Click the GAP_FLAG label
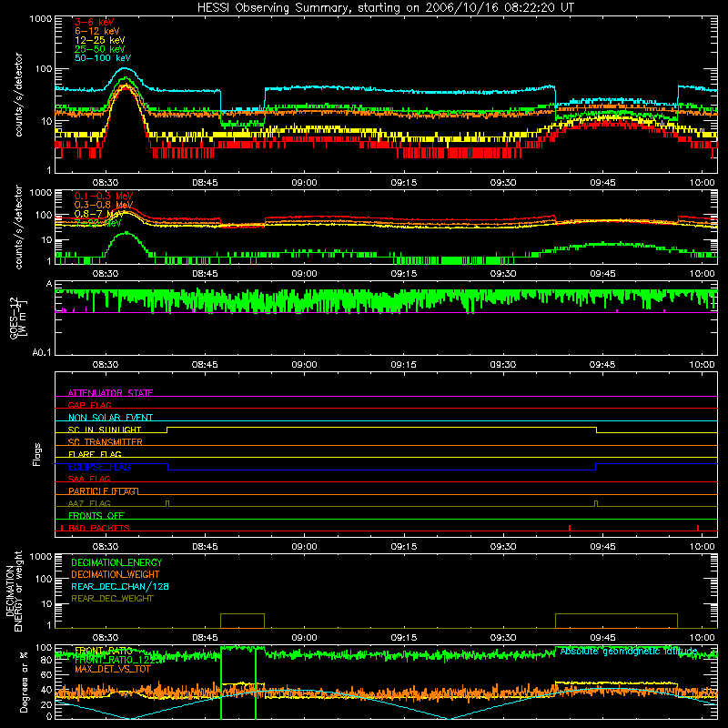Image resolution: width=728 pixels, height=728 pixels. coord(89,405)
